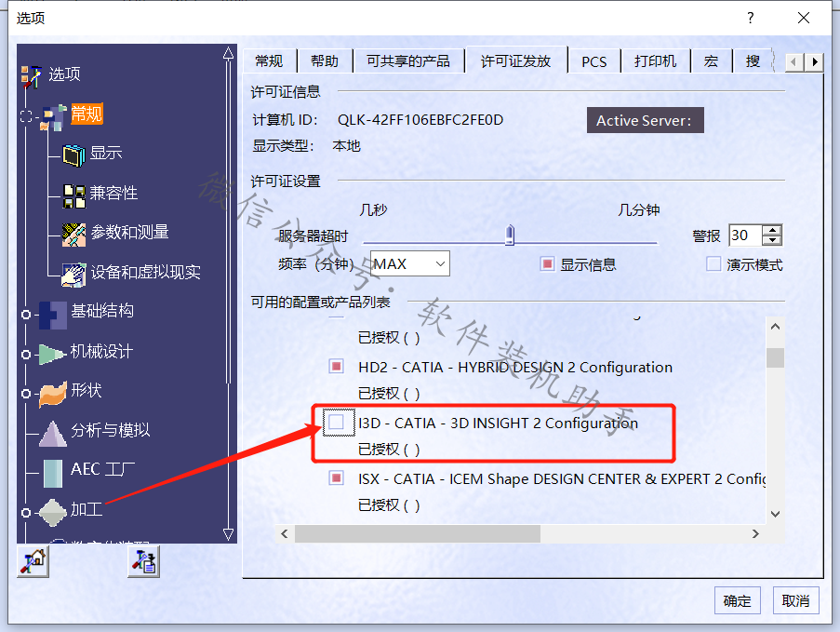Expand the 基础结构 tree node
840x632 pixels.
[26, 315]
